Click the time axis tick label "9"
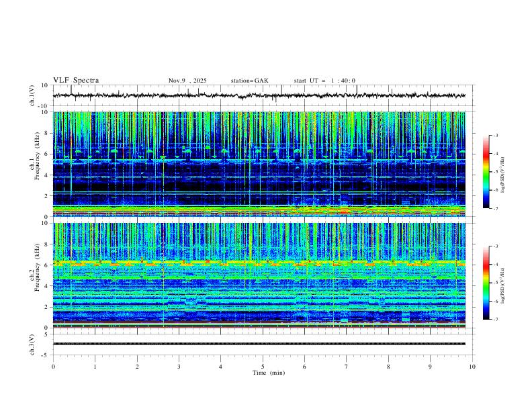This screenshot has width=532, height=411. pos(430,367)
